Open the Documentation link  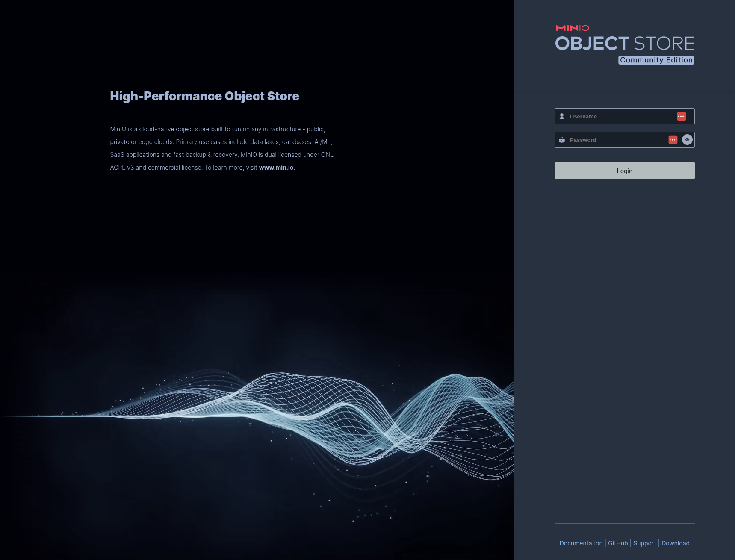(581, 543)
